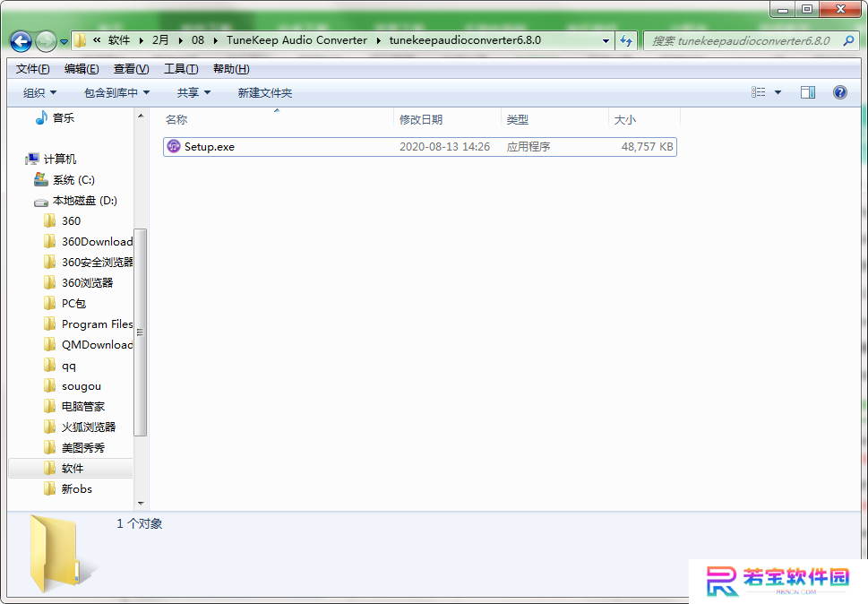
Task: Click the 48,757 KB size cell
Action: point(647,147)
